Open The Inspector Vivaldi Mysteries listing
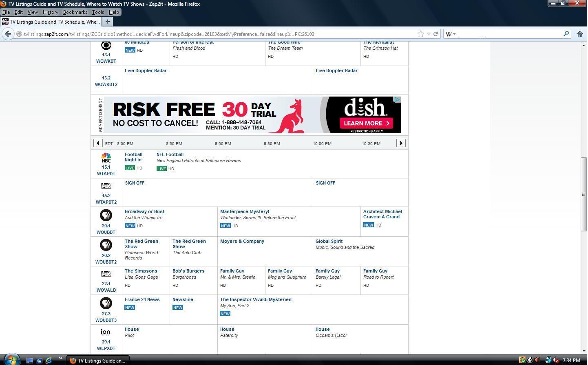The width and height of the screenshot is (588, 365). click(x=256, y=299)
